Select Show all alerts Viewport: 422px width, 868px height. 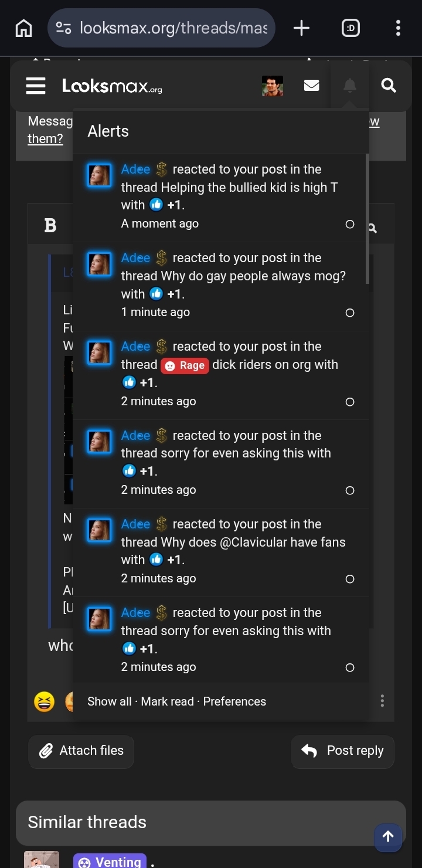(x=110, y=701)
